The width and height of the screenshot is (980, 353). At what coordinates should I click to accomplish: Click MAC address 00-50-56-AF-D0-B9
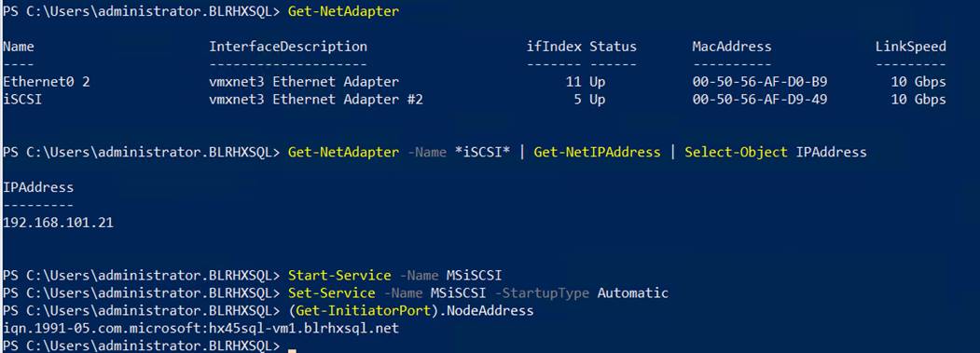tap(760, 82)
